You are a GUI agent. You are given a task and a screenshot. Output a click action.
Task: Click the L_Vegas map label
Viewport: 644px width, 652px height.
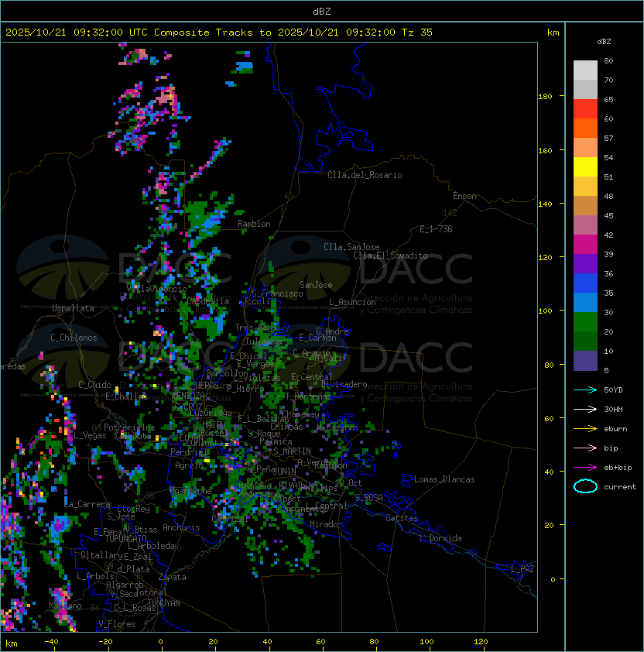(x=90, y=435)
